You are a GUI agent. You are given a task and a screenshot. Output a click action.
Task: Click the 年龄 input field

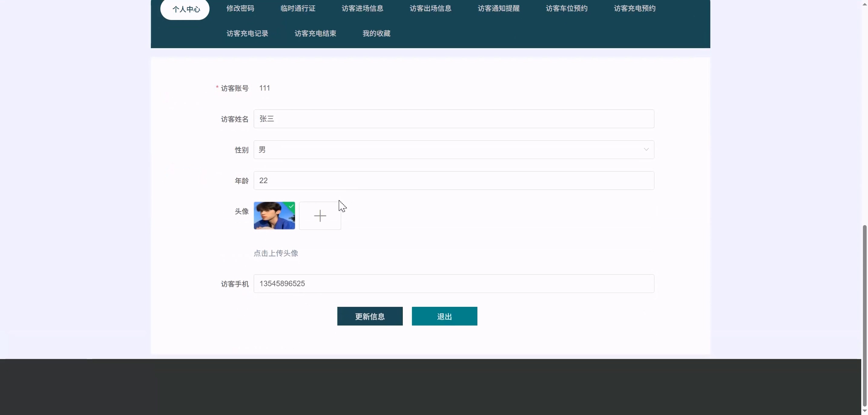(454, 181)
